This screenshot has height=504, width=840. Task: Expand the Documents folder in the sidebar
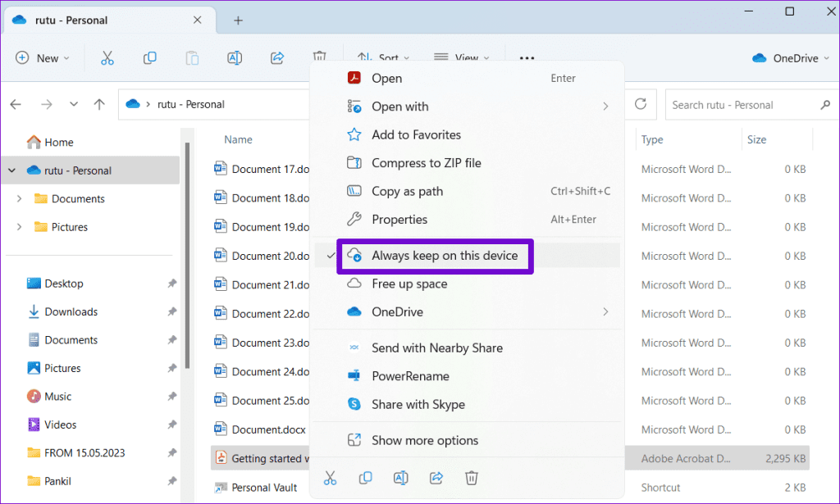tap(20, 198)
